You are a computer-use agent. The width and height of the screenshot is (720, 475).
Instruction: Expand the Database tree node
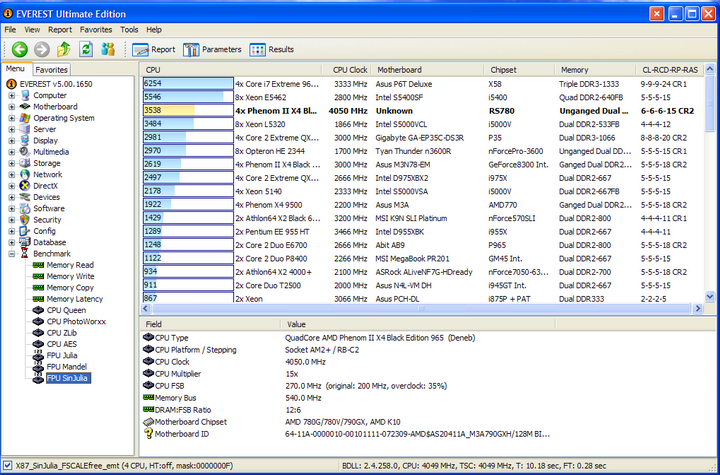click(x=11, y=243)
